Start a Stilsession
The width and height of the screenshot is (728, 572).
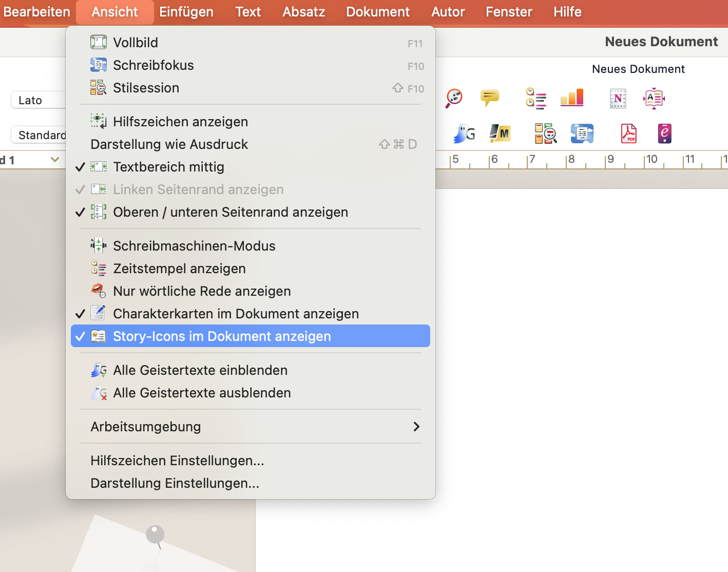click(251, 88)
